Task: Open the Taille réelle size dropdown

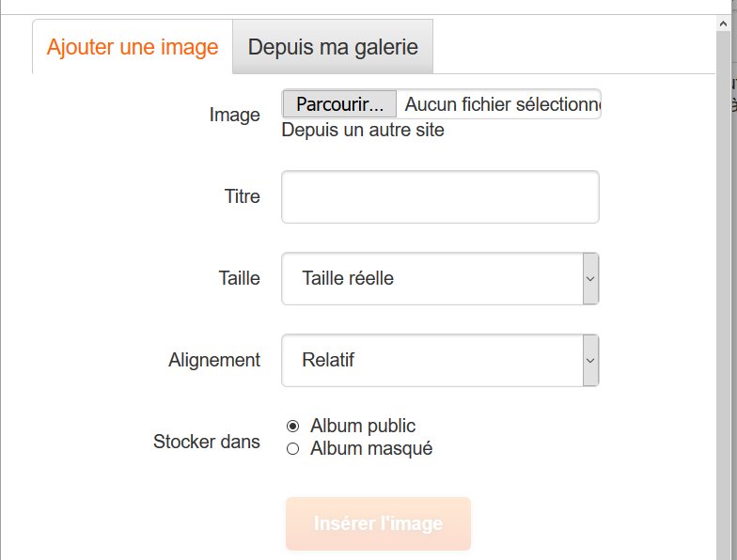Action: [432, 278]
